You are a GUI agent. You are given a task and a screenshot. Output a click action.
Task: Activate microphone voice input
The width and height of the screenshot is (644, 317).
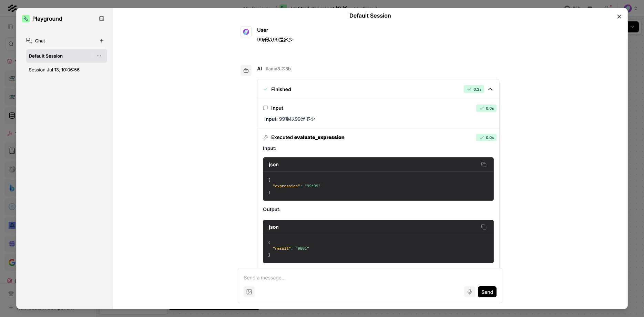click(470, 292)
